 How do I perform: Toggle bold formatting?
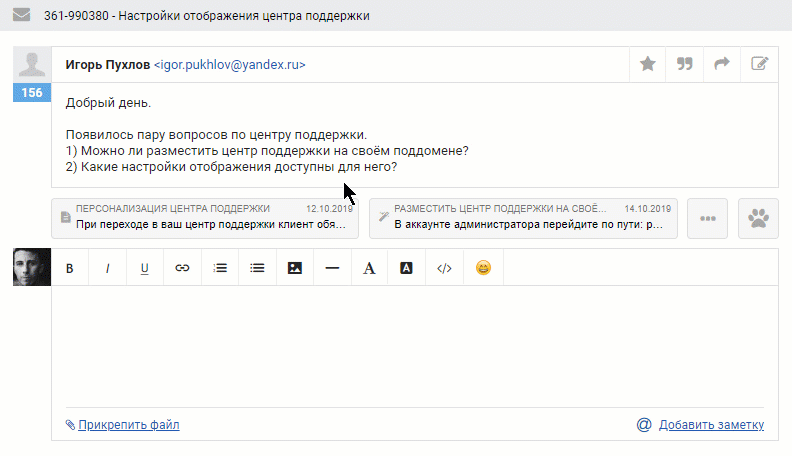(x=70, y=268)
